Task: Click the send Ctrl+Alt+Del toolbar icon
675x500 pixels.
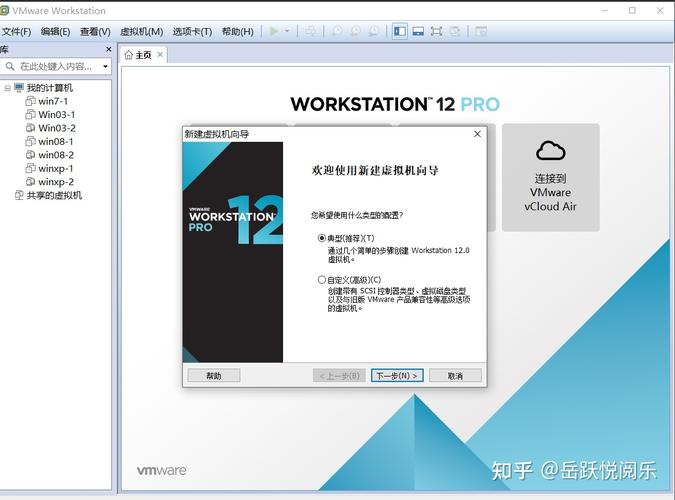Action: [x=310, y=31]
